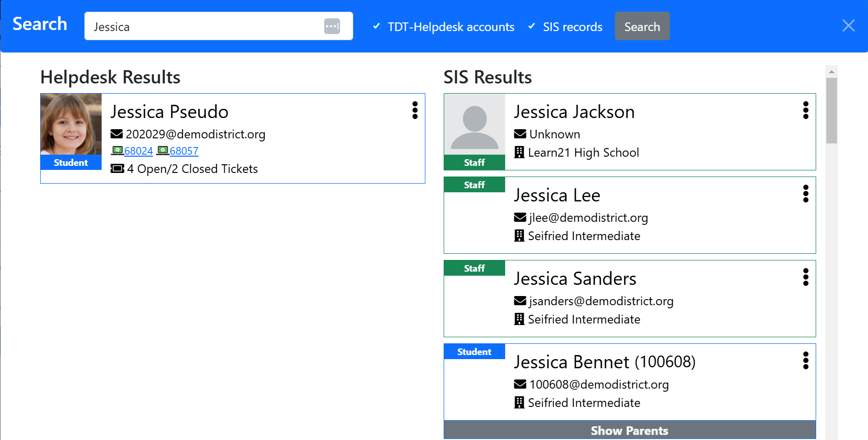Click the SIS results scrollbar thumb
Screen dimensions: 868x440
831,110
